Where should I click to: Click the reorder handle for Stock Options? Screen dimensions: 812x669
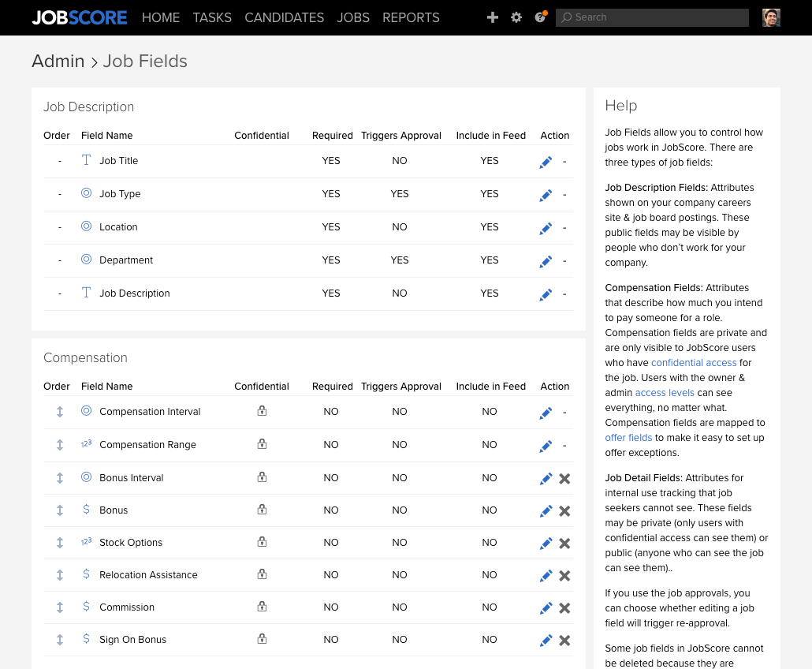60,543
